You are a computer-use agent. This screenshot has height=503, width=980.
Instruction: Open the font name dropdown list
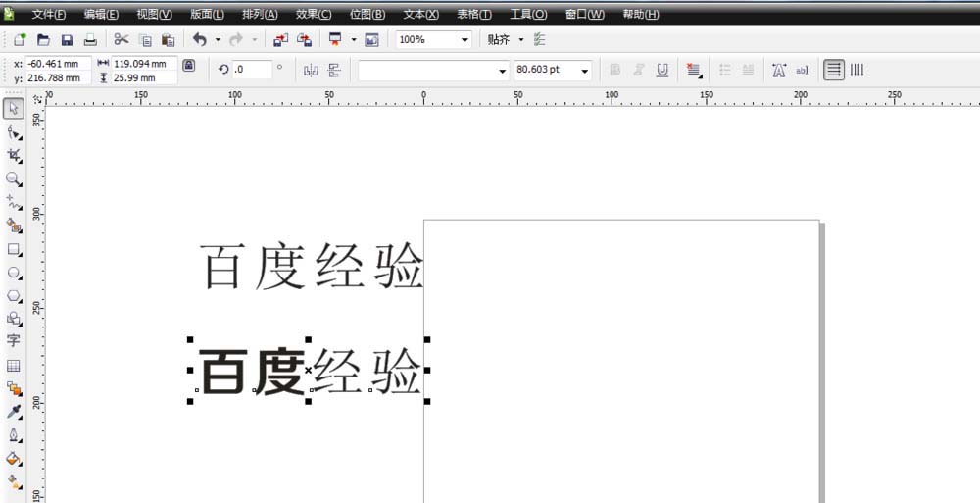(x=503, y=71)
